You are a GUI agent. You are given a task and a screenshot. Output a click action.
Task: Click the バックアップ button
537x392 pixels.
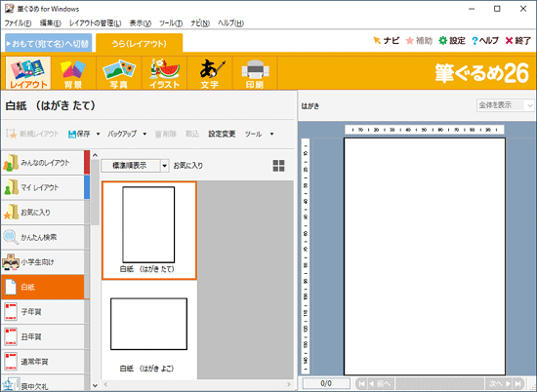[122, 135]
